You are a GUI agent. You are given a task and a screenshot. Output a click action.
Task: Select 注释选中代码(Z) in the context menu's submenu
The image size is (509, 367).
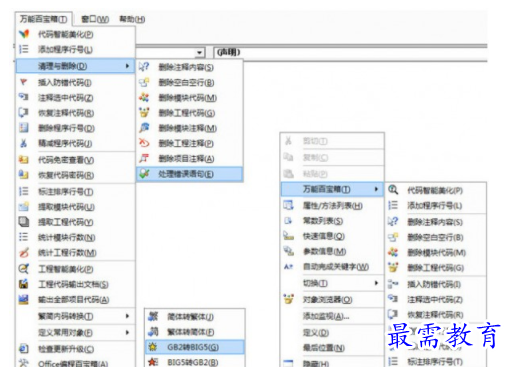pos(435,299)
